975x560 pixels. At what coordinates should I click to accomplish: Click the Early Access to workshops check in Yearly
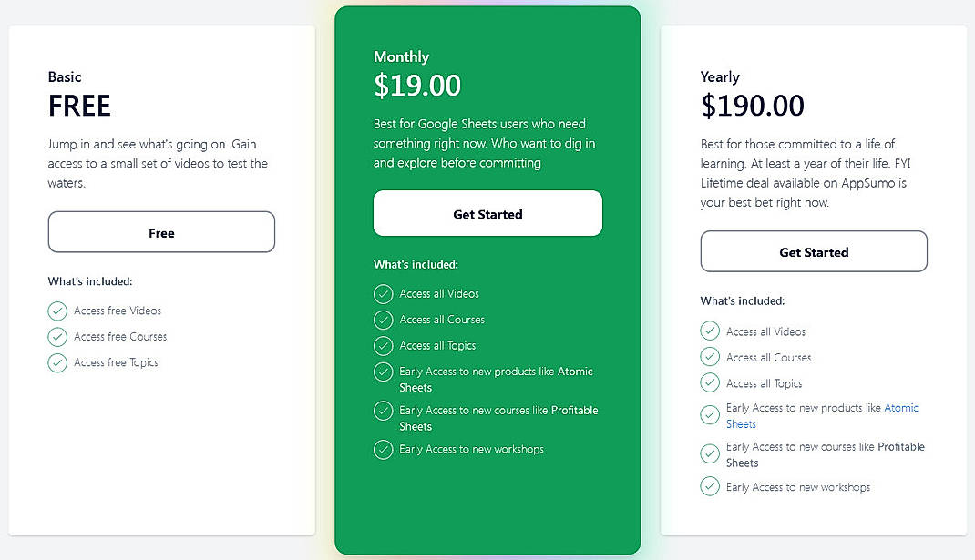(710, 486)
